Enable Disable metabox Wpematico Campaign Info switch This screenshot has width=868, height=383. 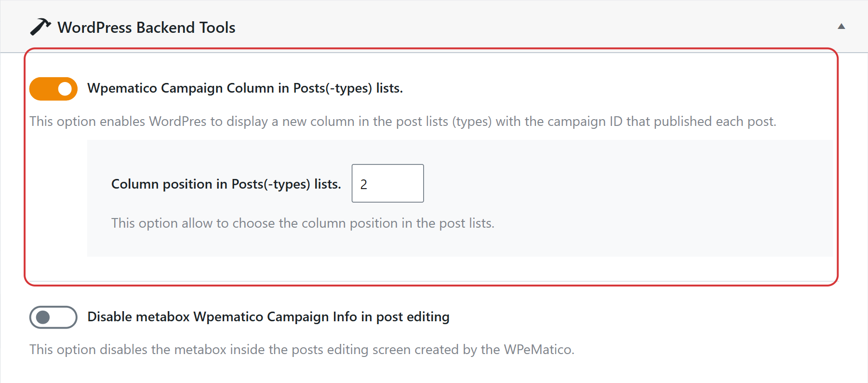tap(53, 317)
